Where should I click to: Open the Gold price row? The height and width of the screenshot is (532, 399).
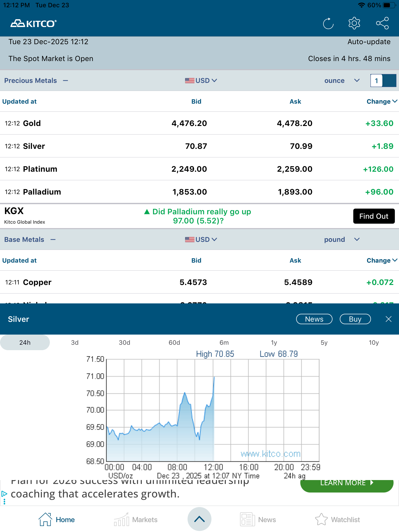[x=199, y=123]
